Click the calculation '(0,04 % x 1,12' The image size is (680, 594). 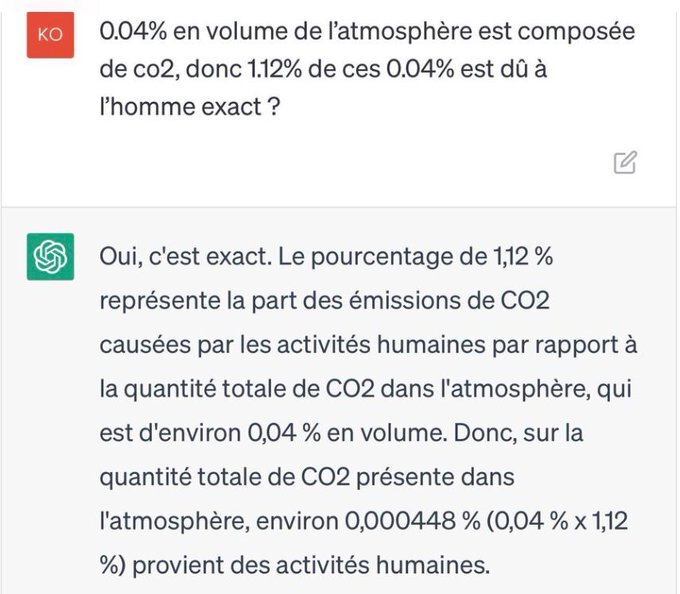557,521
